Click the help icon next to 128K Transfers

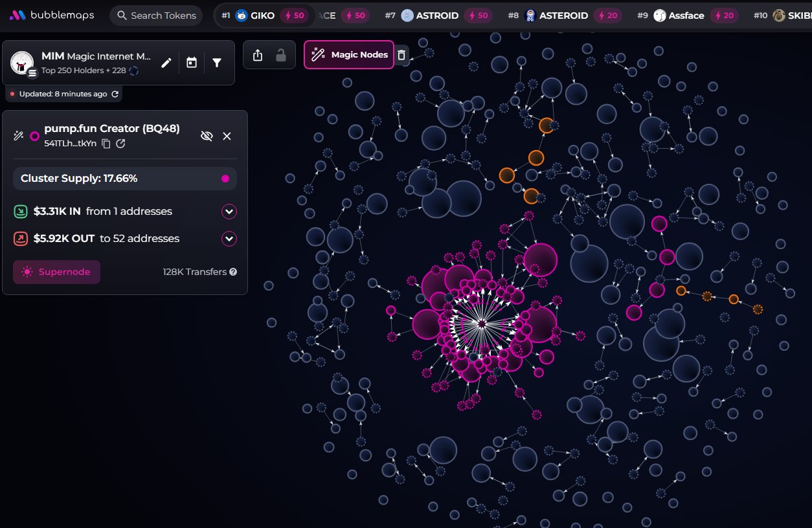pos(233,272)
